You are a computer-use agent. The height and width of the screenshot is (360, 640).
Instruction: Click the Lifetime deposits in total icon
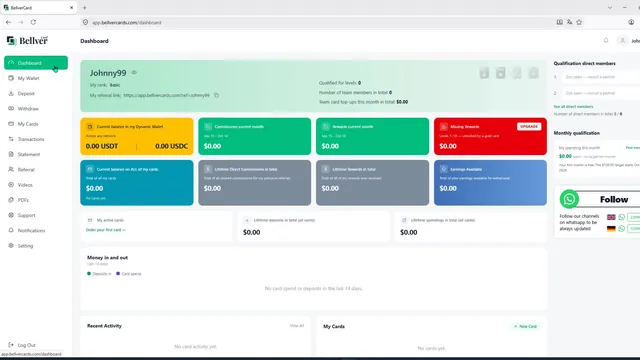[247, 220]
